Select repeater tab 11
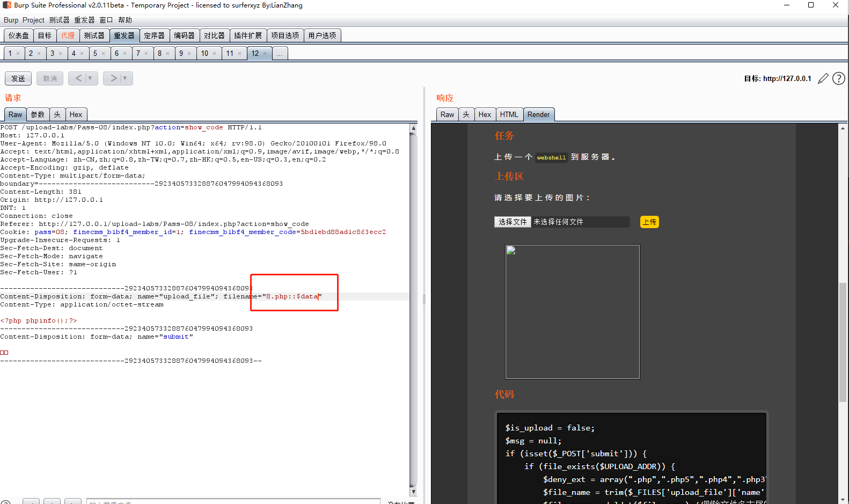849x504 pixels. click(x=230, y=54)
